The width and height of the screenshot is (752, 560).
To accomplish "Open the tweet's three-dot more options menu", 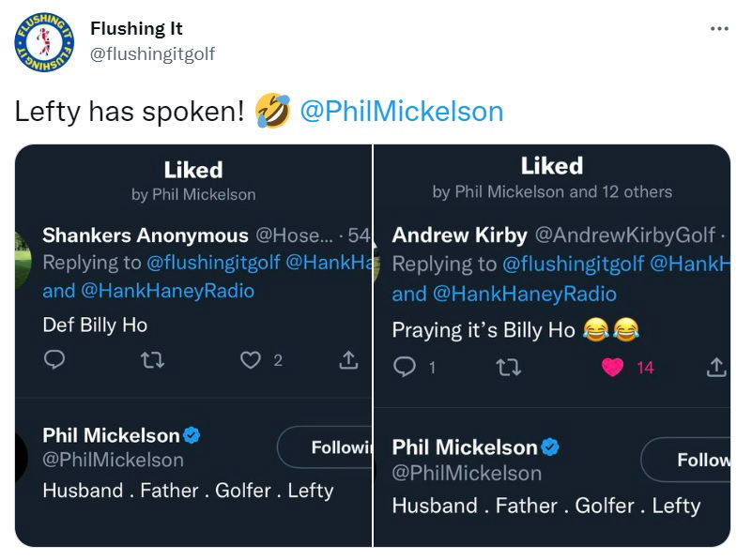I will [x=719, y=29].
